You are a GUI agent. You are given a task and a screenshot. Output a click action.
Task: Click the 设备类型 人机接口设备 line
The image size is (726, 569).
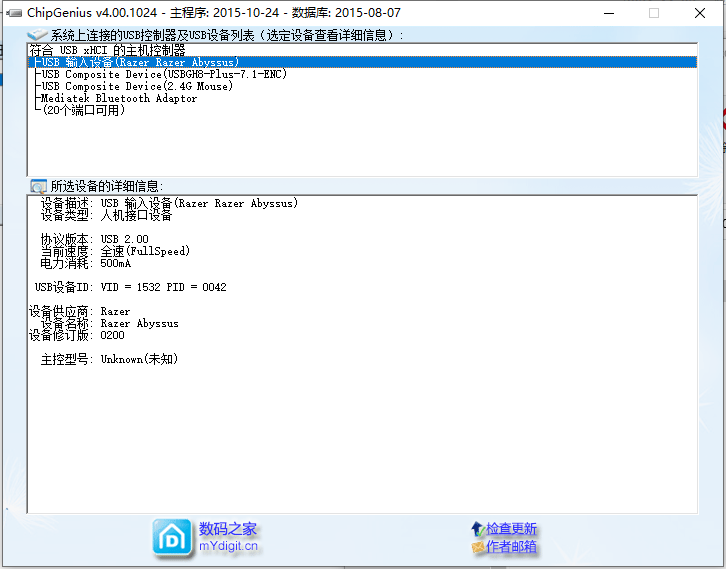point(106,215)
